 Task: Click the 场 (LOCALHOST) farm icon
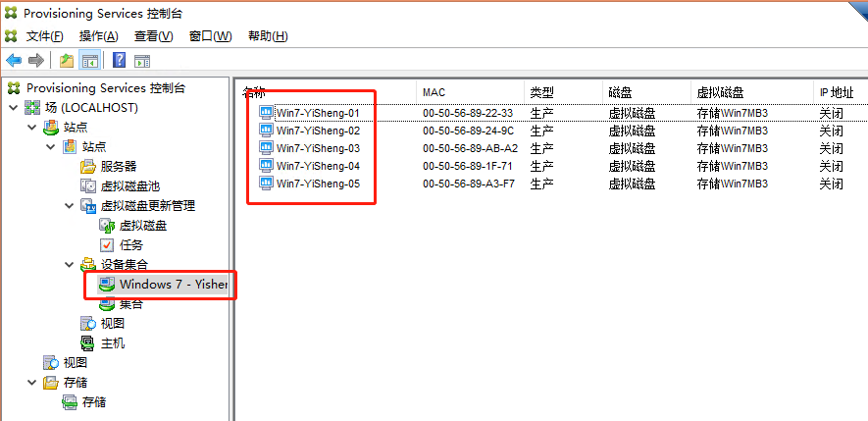pos(32,108)
